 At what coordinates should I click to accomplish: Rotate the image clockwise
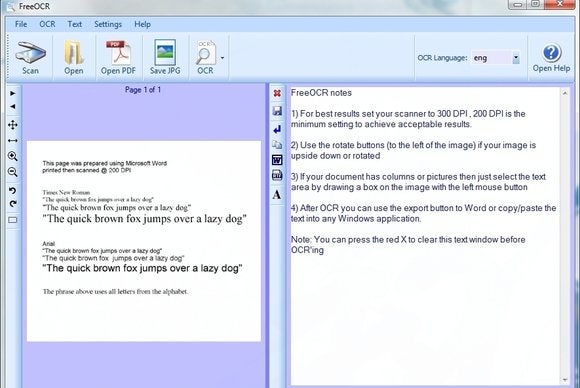(13, 204)
